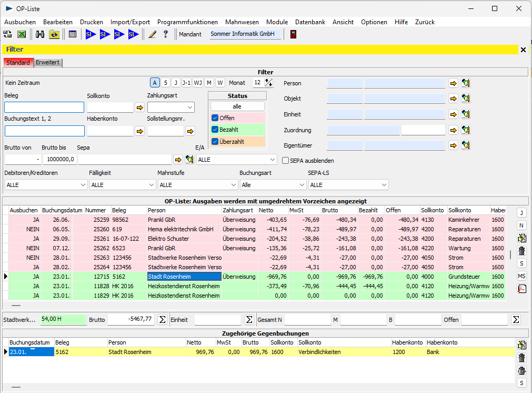532x393 pixels.
Task: Click into the Beleg input field
Action: point(44,107)
